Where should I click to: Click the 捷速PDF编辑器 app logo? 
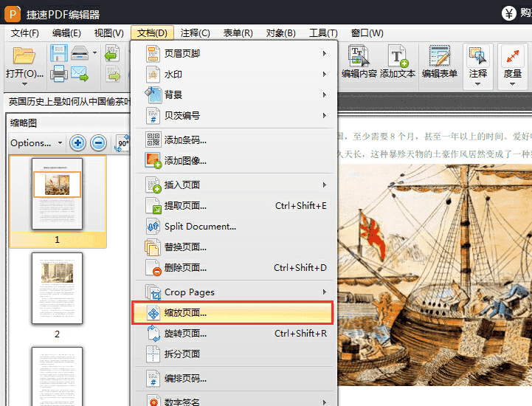click(x=13, y=14)
